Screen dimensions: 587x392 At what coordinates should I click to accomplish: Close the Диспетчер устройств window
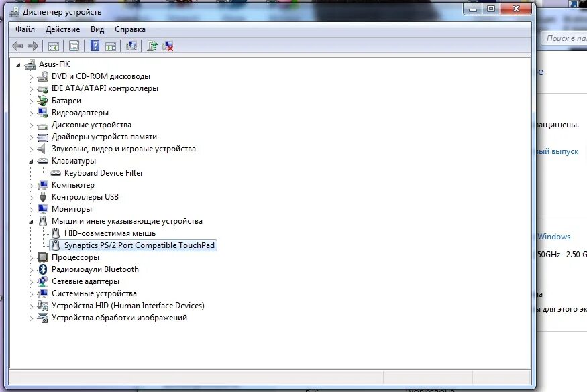[516, 9]
